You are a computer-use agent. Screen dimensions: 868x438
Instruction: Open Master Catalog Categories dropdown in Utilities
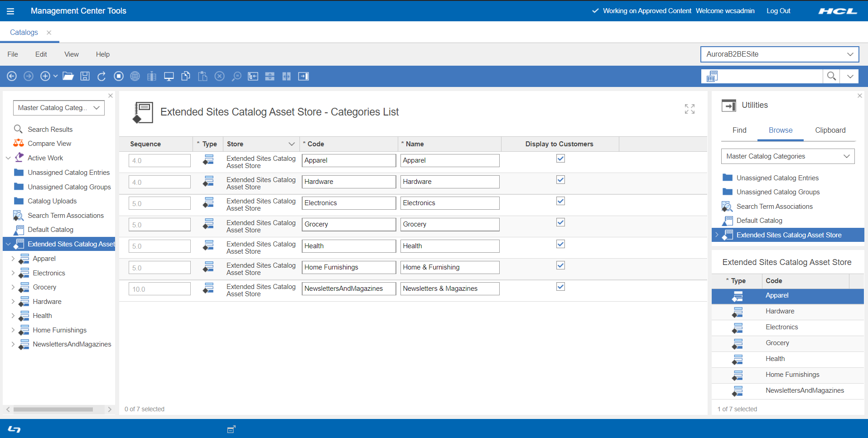coord(787,156)
